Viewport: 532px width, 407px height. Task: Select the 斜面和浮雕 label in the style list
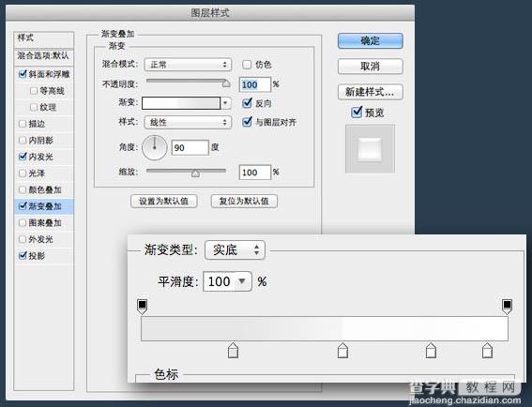49,74
